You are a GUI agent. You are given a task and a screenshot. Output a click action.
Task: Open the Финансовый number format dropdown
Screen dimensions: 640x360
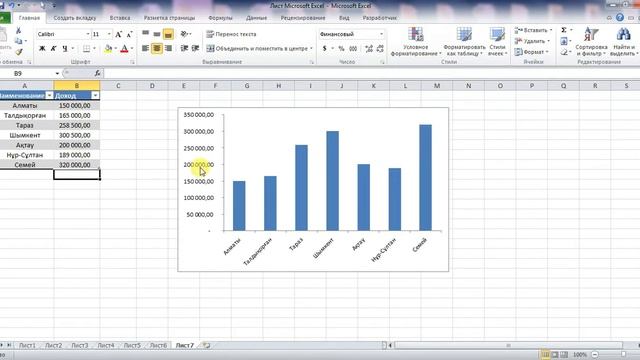[381, 34]
